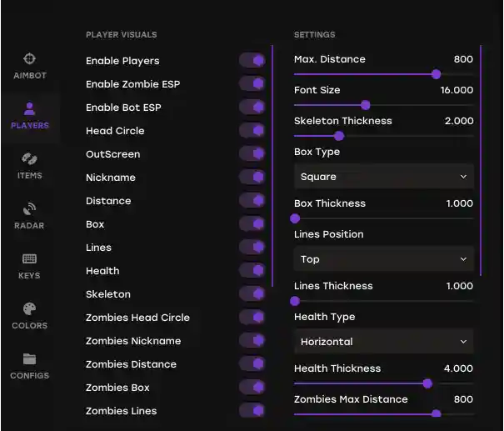Screen dimensions: 504x431
Task: Switch to the RADAR tab label
Action: click(x=29, y=225)
